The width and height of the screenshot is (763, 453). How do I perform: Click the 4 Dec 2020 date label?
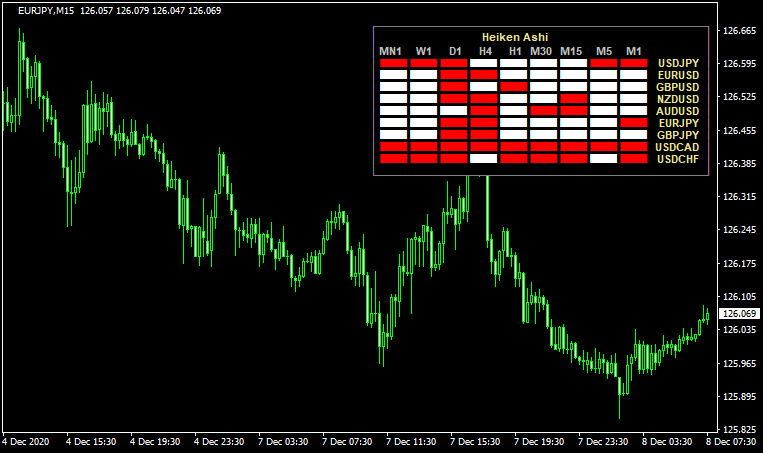pyautogui.click(x=26, y=441)
